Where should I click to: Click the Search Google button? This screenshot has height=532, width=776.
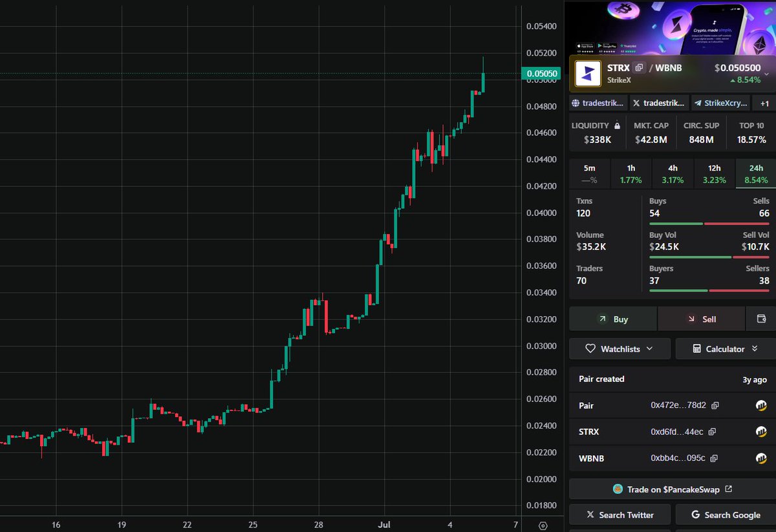726,515
